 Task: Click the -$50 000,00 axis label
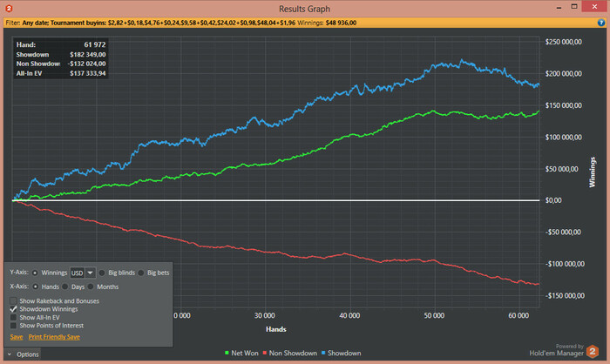tap(564, 233)
